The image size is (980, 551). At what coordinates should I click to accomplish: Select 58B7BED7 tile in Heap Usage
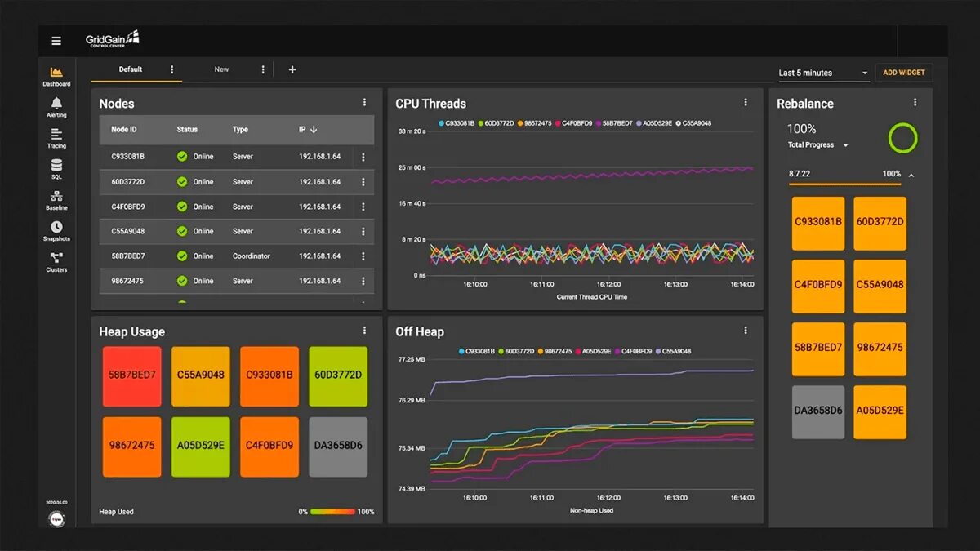(x=132, y=375)
